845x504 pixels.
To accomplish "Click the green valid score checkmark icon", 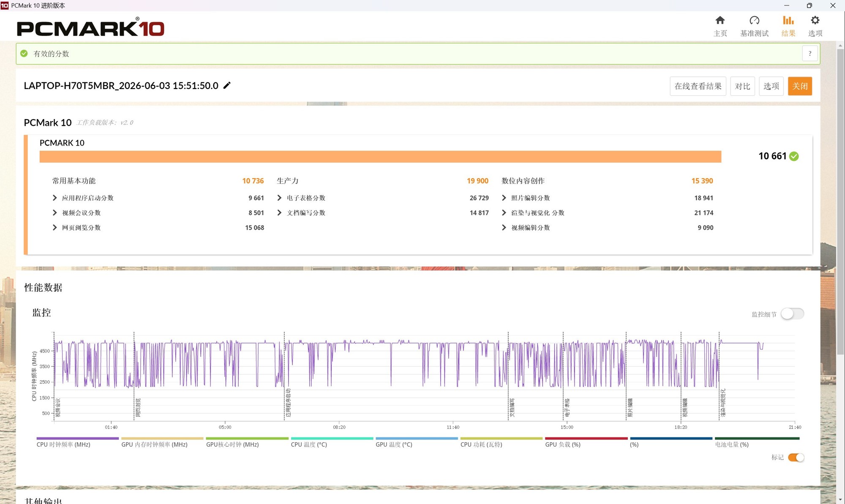I will (x=24, y=54).
